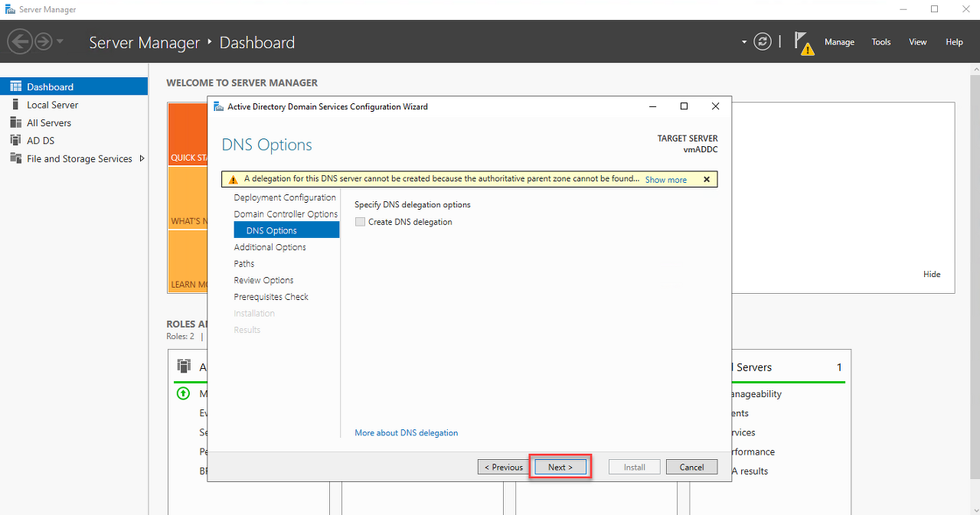Click the All Servers icon
The width and height of the screenshot is (980, 515).
[15, 122]
